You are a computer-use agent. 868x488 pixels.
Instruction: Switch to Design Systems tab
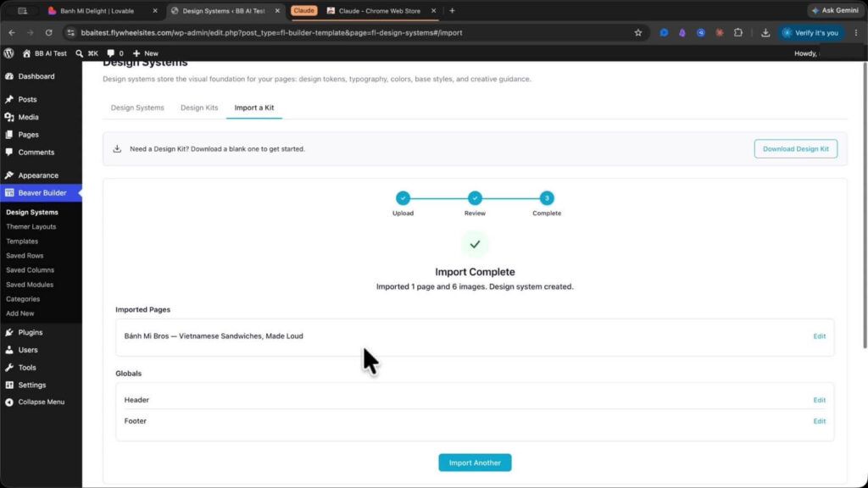coord(137,108)
